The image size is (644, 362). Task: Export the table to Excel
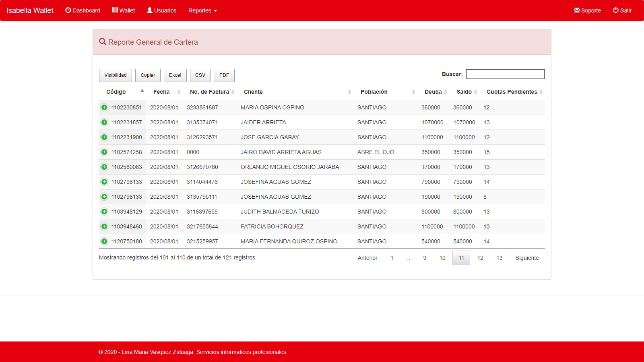[175, 75]
